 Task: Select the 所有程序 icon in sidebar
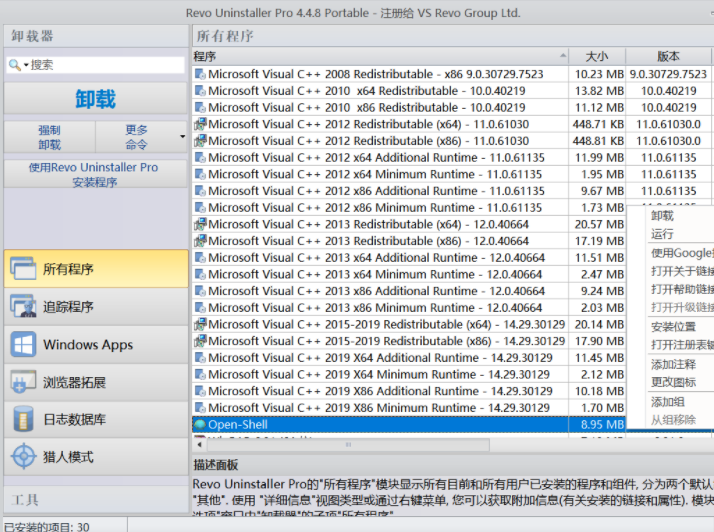click(23, 269)
